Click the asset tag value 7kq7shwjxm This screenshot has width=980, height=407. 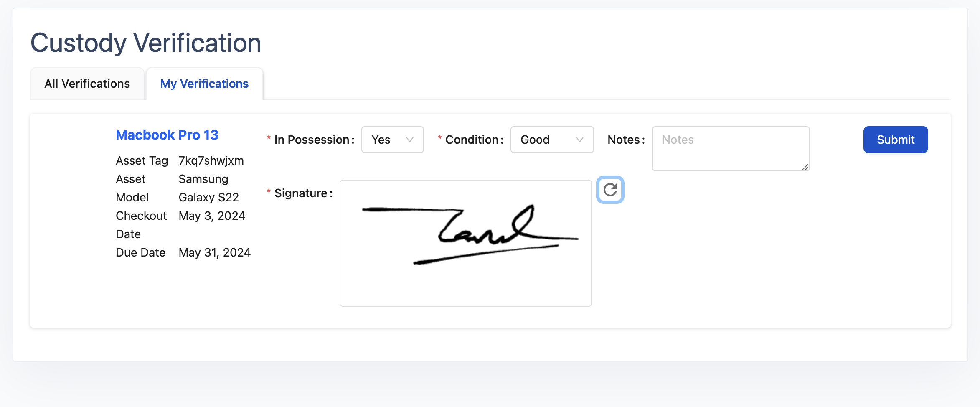pos(211,160)
